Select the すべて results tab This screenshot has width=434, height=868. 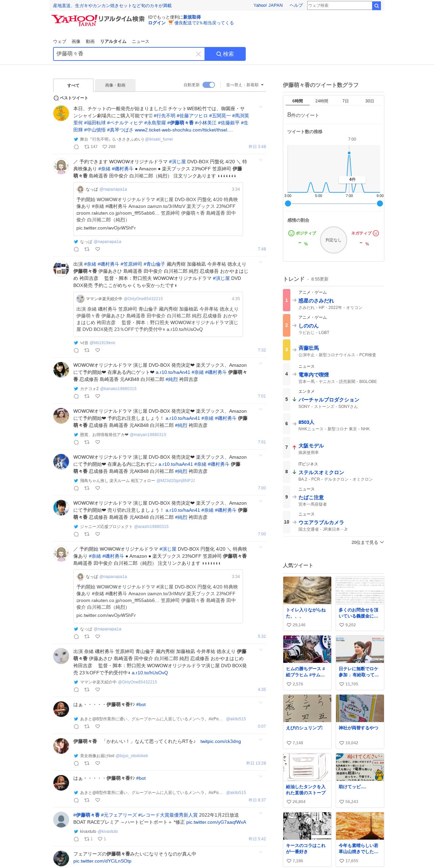[x=73, y=86]
